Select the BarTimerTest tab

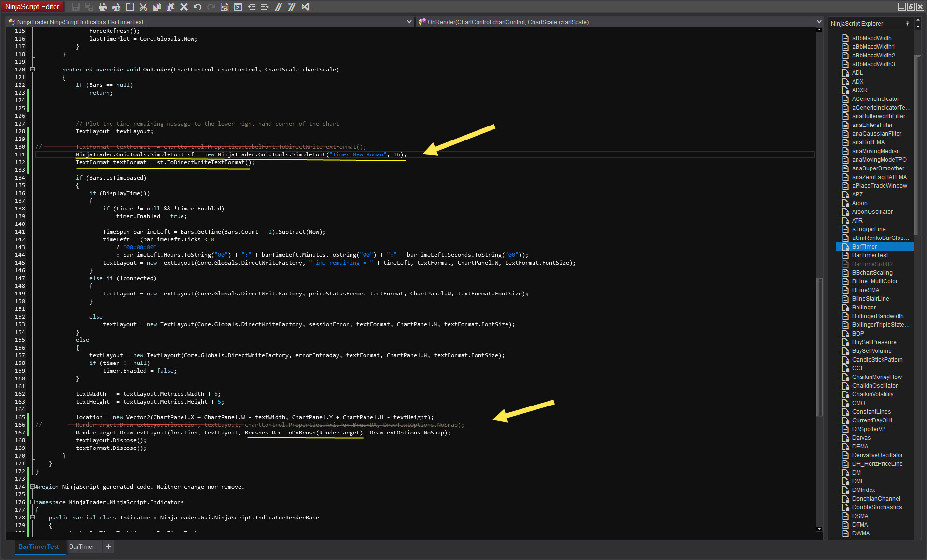[39, 546]
